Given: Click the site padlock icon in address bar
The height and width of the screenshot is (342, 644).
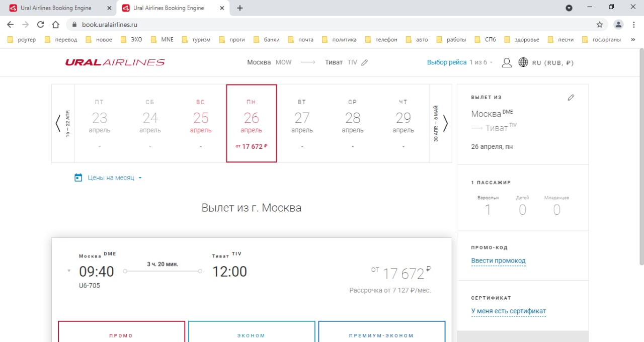Looking at the screenshot, I should pyautogui.click(x=74, y=24).
